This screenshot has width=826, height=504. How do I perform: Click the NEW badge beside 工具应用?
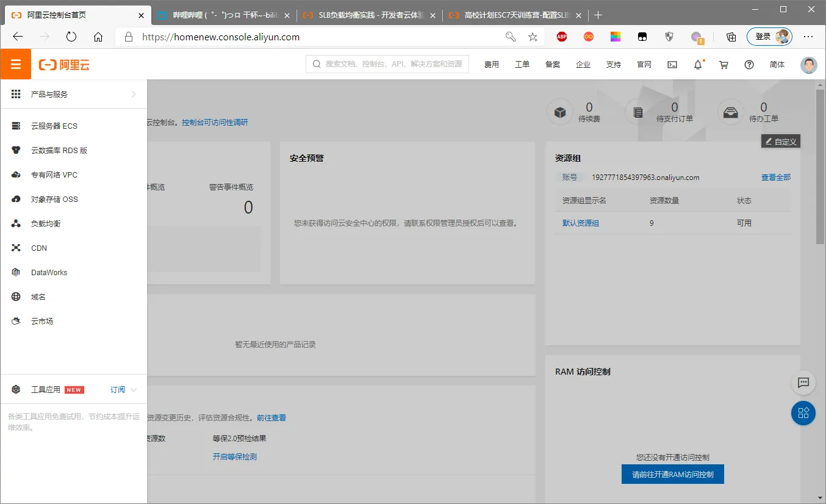coord(74,390)
